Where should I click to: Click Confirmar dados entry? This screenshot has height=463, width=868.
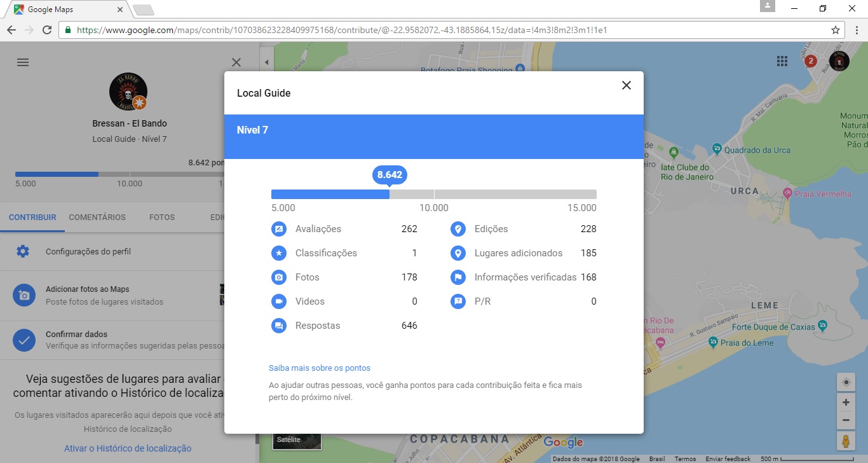pyautogui.click(x=112, y=340)
